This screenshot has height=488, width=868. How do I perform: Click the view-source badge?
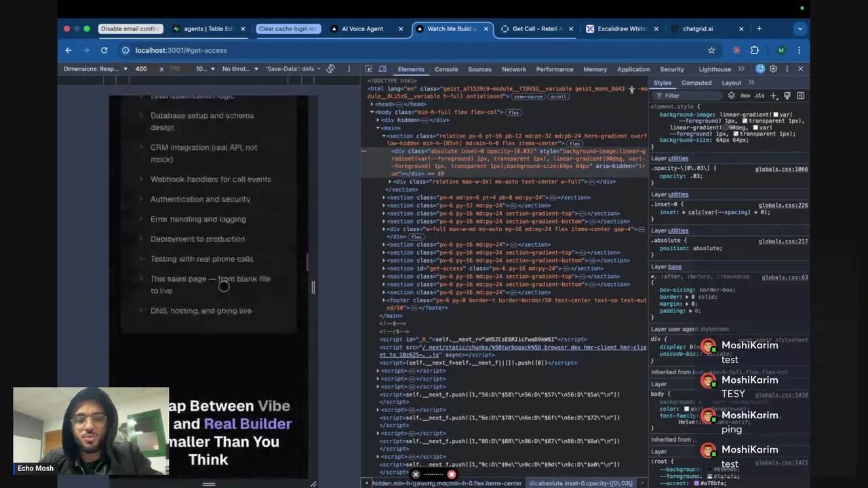pos(528,96)
